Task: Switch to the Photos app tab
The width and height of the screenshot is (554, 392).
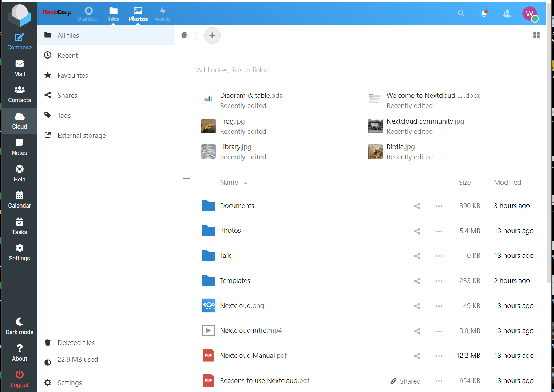Action: pos(138,14)
